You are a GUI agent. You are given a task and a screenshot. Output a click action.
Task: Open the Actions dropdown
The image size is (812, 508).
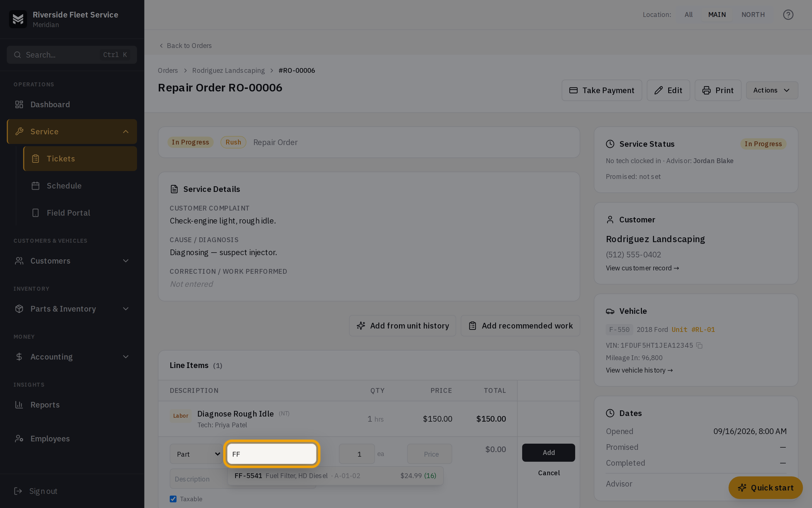pos(772,90)
